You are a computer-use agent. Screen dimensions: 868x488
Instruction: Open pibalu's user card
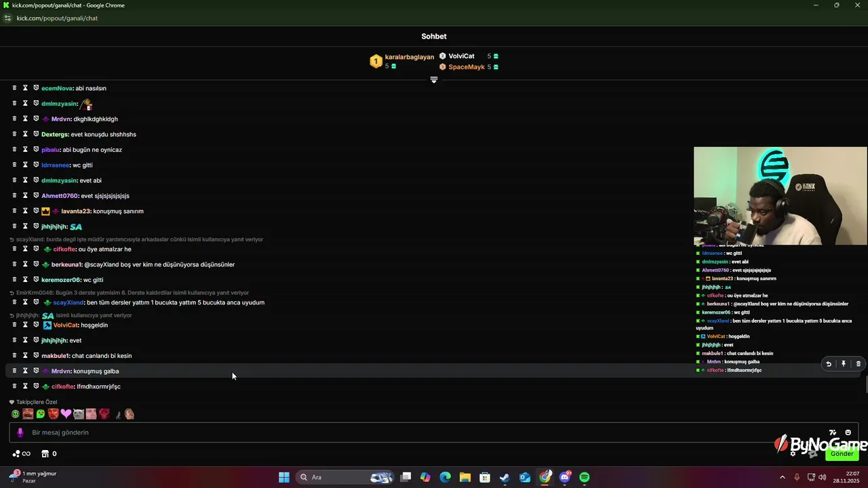click(50, 150)
